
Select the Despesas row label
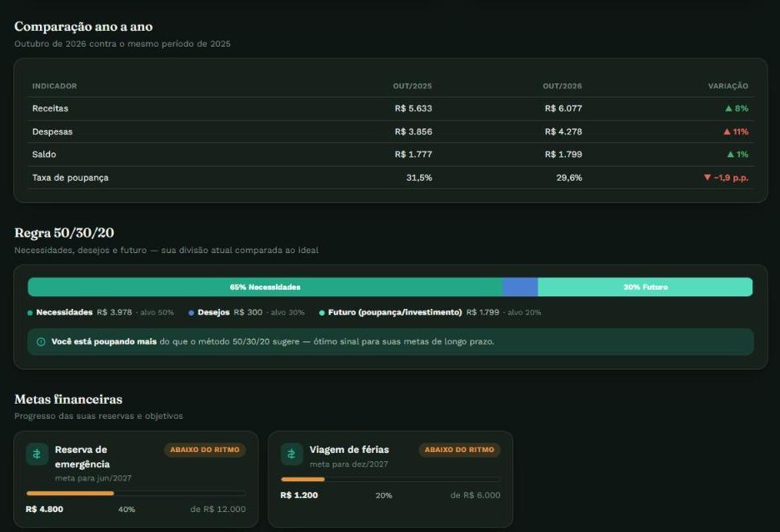pos(52,132)
